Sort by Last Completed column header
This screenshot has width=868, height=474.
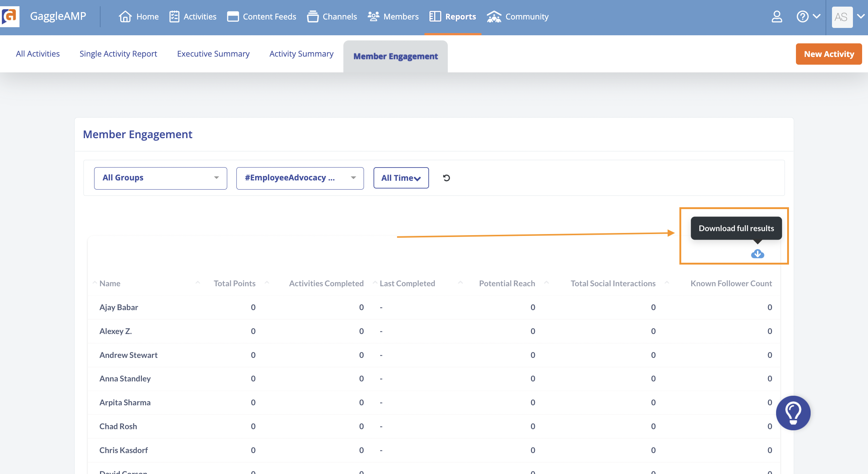[x=407, y=283]
